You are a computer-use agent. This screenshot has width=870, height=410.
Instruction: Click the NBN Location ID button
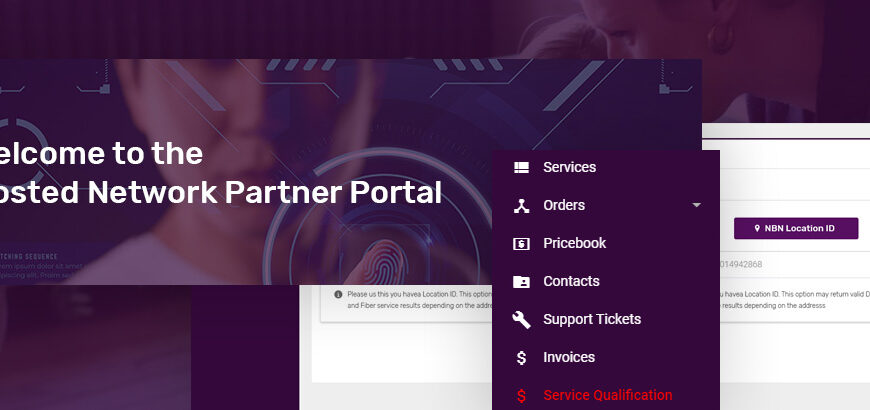pyautogui.click(x=796, y=229)
